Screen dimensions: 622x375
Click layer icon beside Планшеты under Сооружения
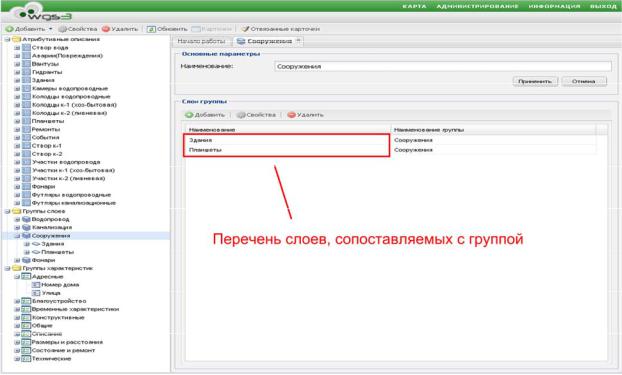click(x=36, y=252)
